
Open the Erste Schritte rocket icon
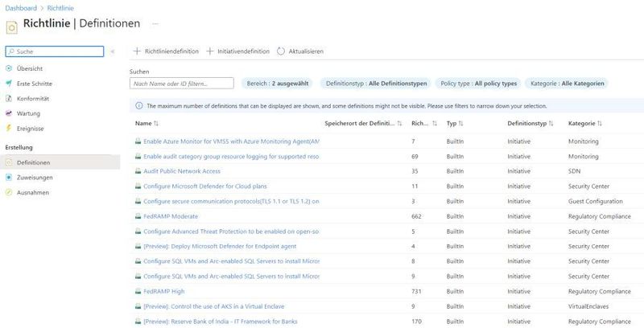coord(9,84)
